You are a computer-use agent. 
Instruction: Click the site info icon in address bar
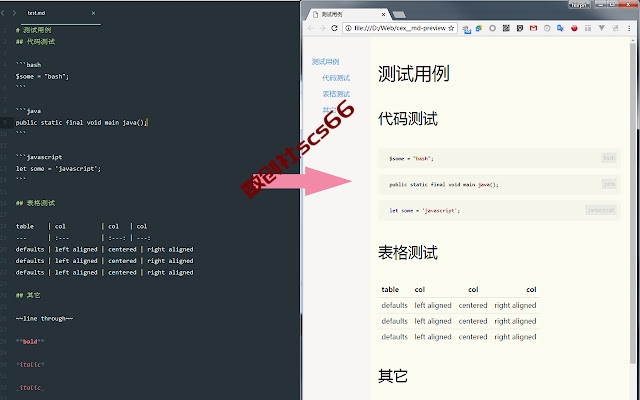pos(348,28)
